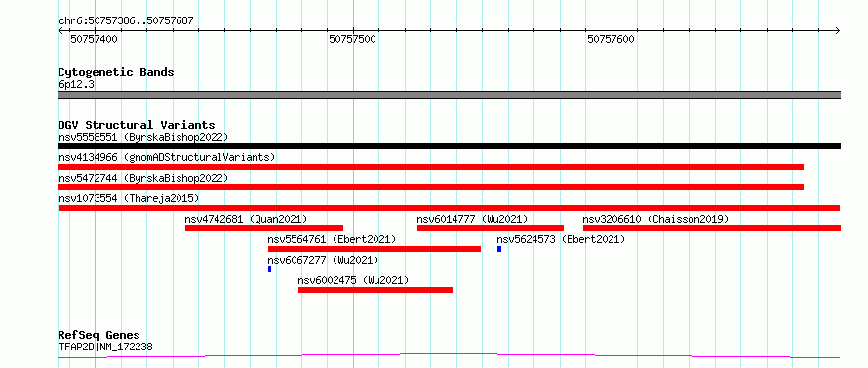Click the nsv5472744 (ByrskaBishop2022) label
This screenshot has height=368, width=868.
(x=143, y=178)
